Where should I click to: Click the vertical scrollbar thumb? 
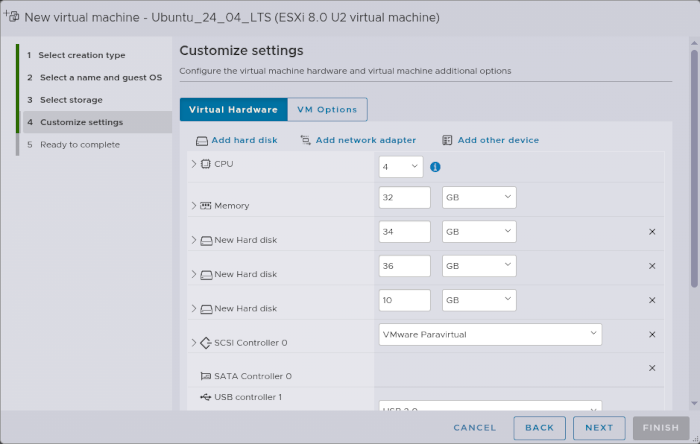[x=694, y=169]
